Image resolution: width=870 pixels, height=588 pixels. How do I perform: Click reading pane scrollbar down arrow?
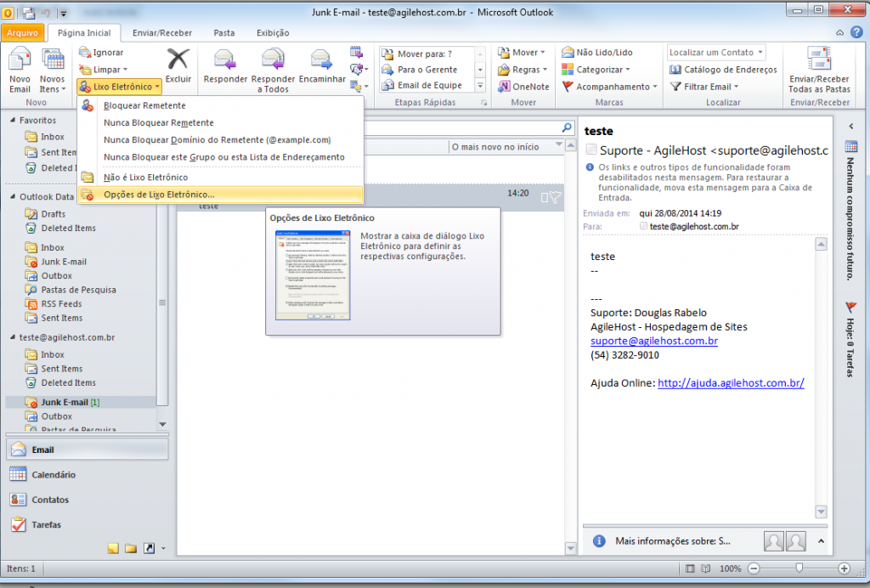pyautogui.click(x=822, y=512)
